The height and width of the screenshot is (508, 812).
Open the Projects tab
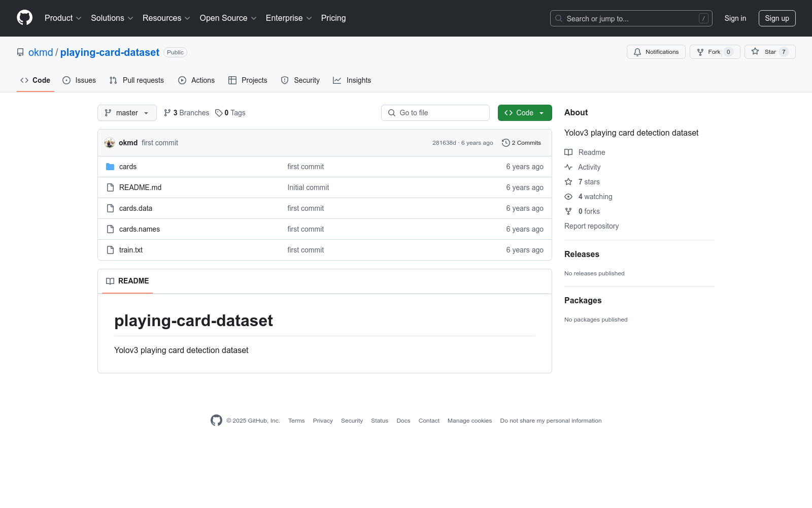coord(248,80)
